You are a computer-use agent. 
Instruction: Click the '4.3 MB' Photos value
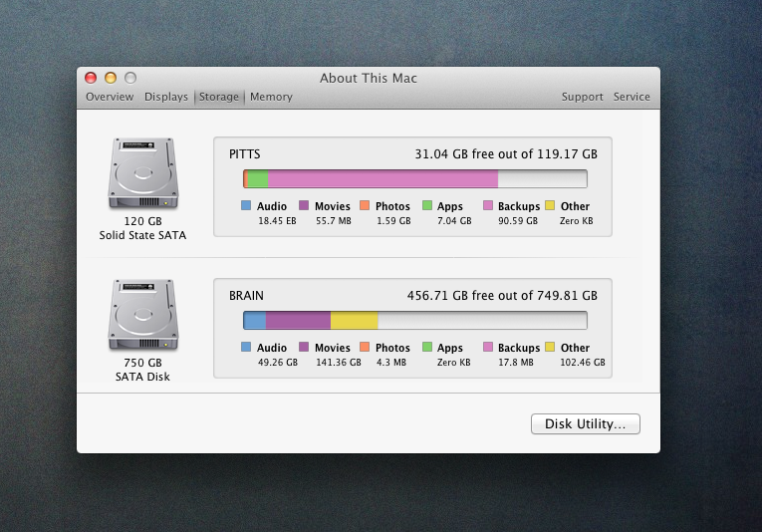click(391, 363)
